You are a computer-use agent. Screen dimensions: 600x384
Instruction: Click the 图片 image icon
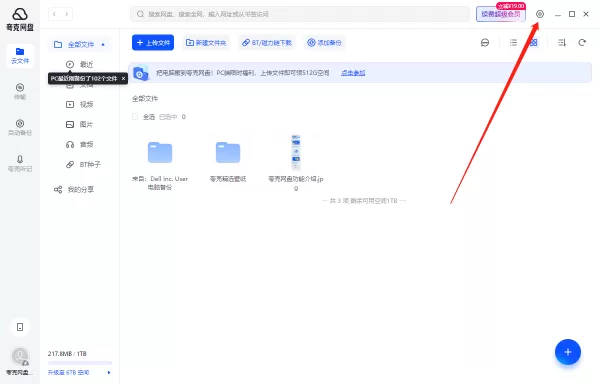pyautogui.click(x=70, y=124)
